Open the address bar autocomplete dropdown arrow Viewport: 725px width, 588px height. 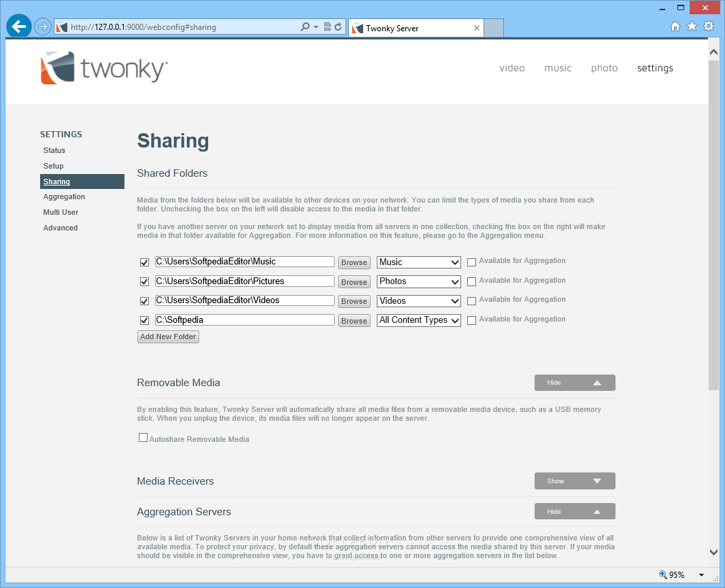click(x=316, y=27)
